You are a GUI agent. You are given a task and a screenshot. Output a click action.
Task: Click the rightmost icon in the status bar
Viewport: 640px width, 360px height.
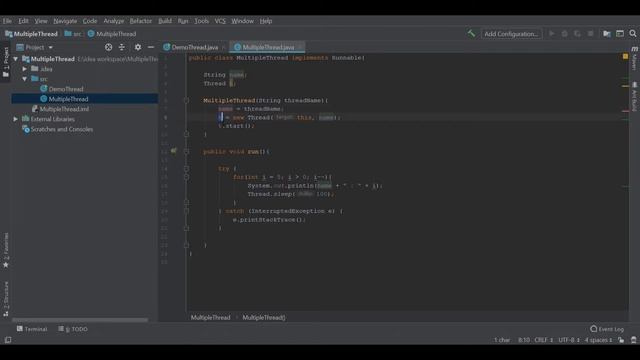633,340
